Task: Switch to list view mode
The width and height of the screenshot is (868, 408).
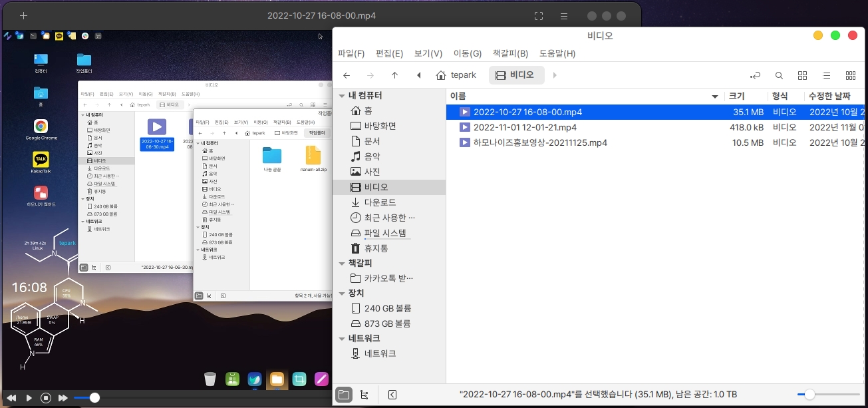Action: tap(826, 75)
